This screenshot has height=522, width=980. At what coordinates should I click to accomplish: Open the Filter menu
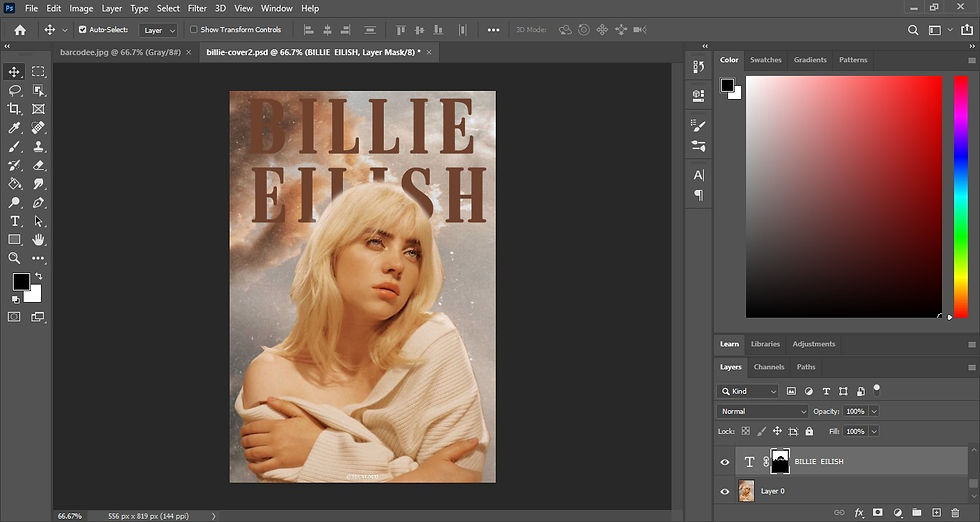pyautogui.click(x=197, y=8)
